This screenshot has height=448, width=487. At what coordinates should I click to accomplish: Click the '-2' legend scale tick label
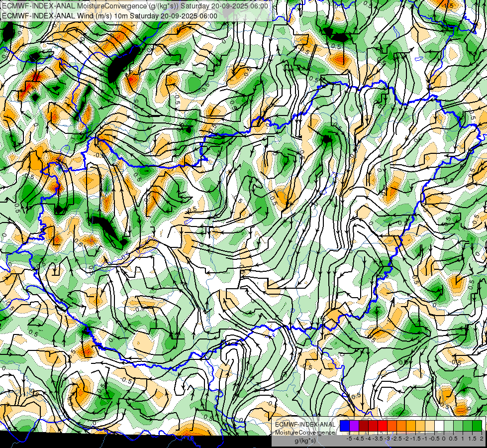(x=406, y=439)
